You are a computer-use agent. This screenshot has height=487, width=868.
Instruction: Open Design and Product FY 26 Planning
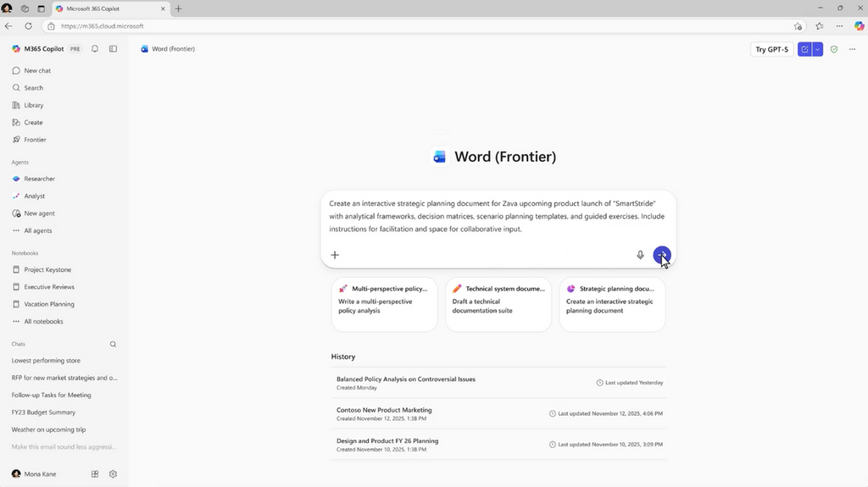pos(498,445)
